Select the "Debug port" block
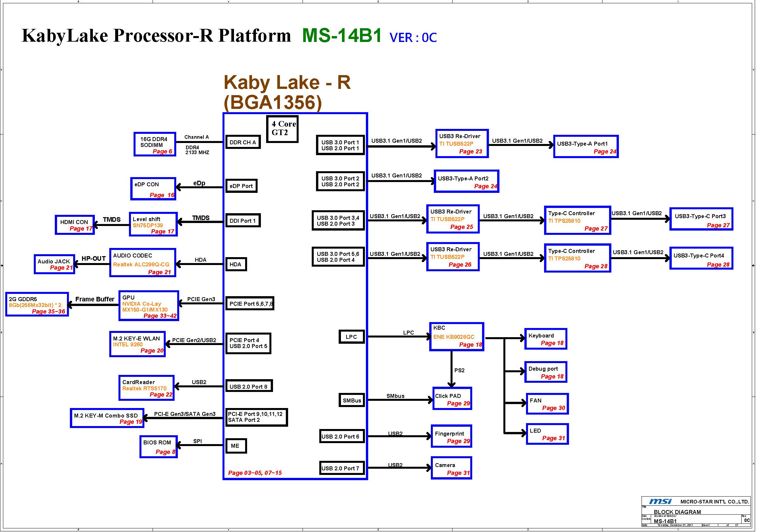 (x=546, y=372)
